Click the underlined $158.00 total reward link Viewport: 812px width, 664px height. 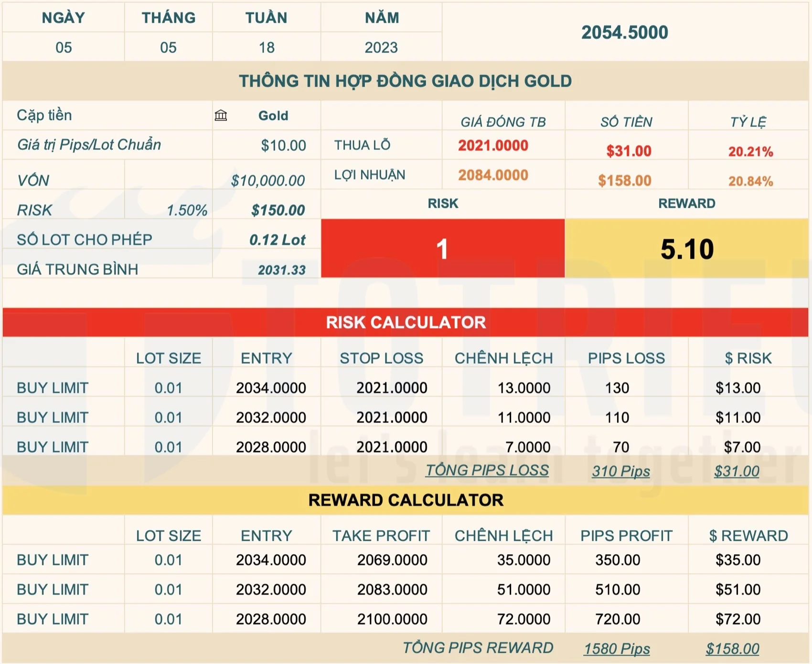tap(732, 649)
